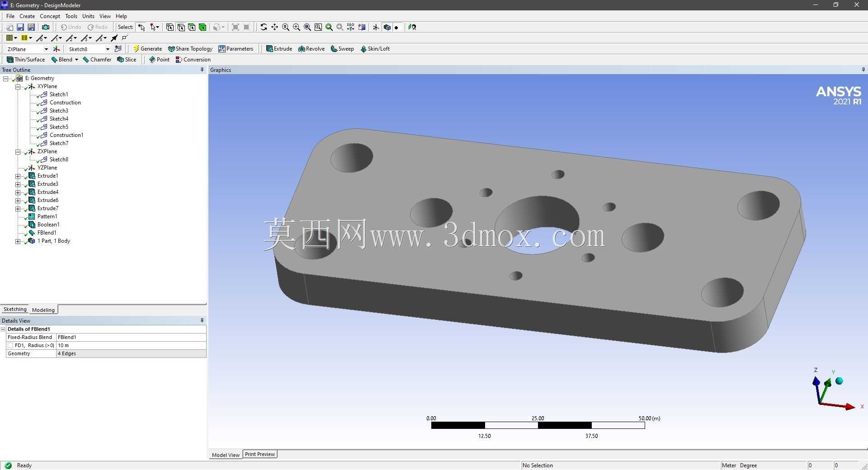Click the New Plane icon beside ZXPlane
The image size is (868, 470).
point(57,49)
